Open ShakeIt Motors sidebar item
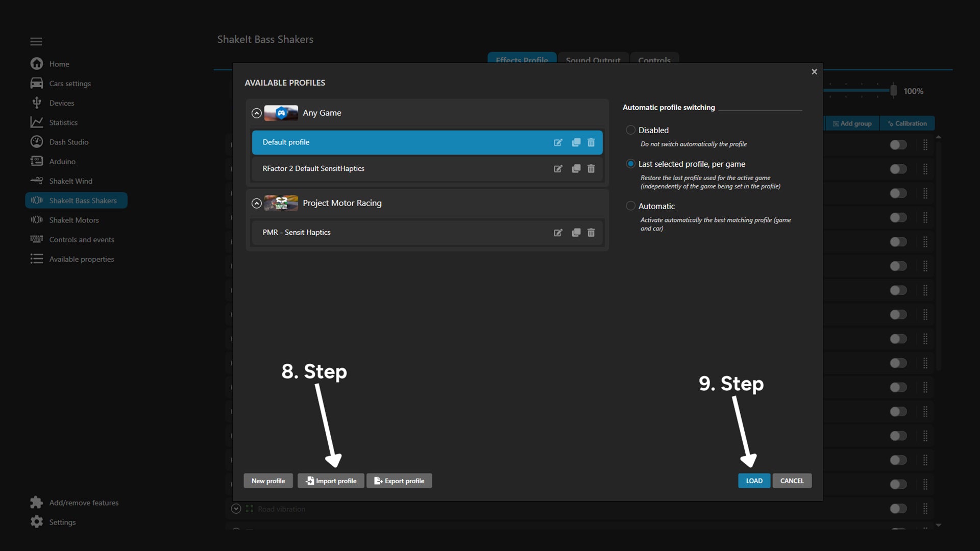 [73, 220]
